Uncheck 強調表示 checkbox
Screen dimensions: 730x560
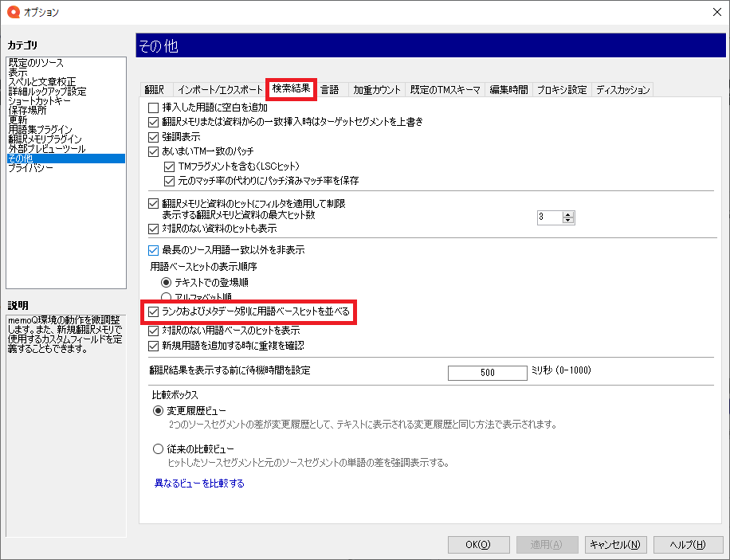154,137
